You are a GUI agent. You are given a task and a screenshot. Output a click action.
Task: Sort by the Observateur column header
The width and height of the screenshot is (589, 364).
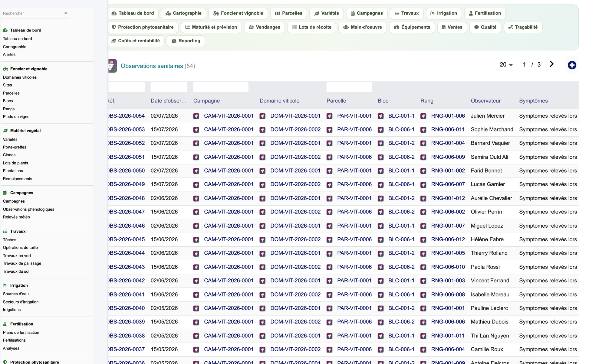[485, 101]
